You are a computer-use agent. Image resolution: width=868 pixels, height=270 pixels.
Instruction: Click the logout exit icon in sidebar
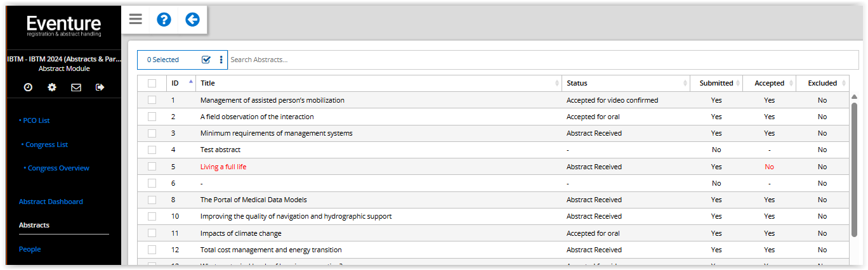[x=100, y=87]
